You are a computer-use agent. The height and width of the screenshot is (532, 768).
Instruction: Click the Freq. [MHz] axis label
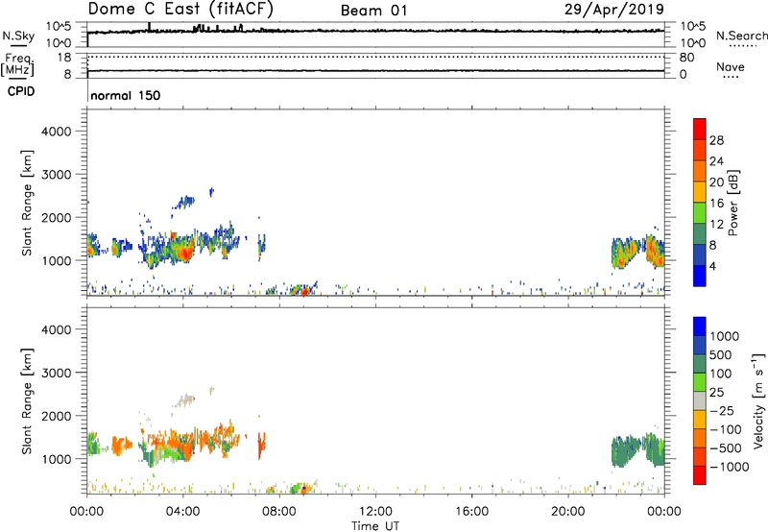click(17, 64)
